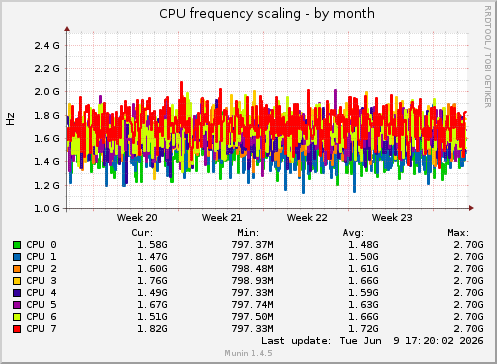Click the 'Hz' vertical axis label
The width and height of the screenshot is (497, 364).
click(10, 119)
